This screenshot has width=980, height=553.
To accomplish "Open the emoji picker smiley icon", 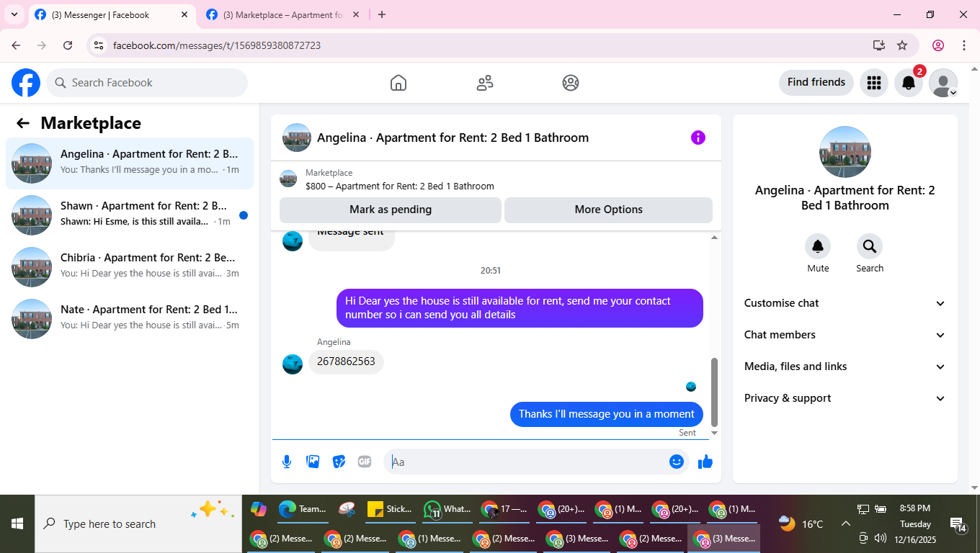I will (677, 462).
